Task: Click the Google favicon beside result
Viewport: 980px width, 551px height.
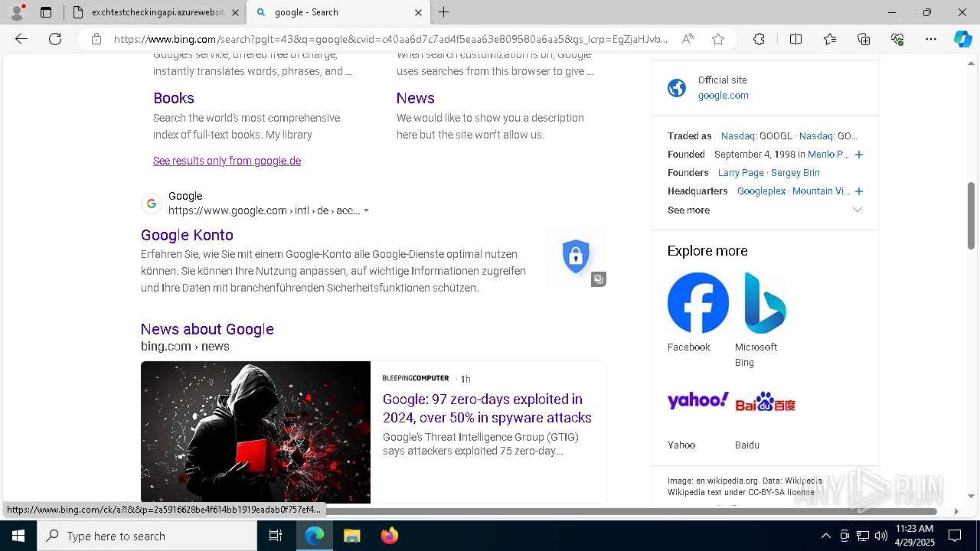Action: click(x=152, y=204)
